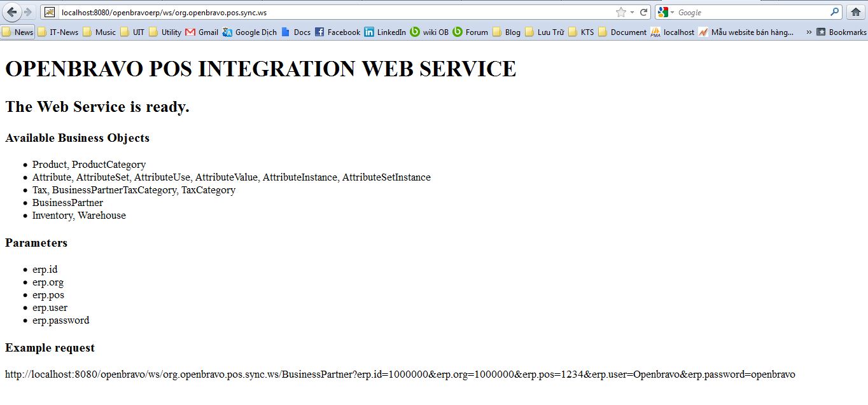Open the URL history dropdown arrow
The image size is (868, 405).
tap(632, 12)
